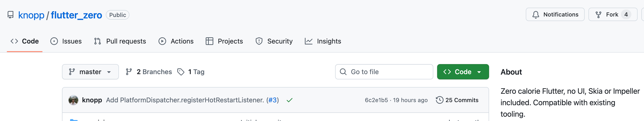Switch to the Issues tab
The image size is (644, 121).
(66, 41)
